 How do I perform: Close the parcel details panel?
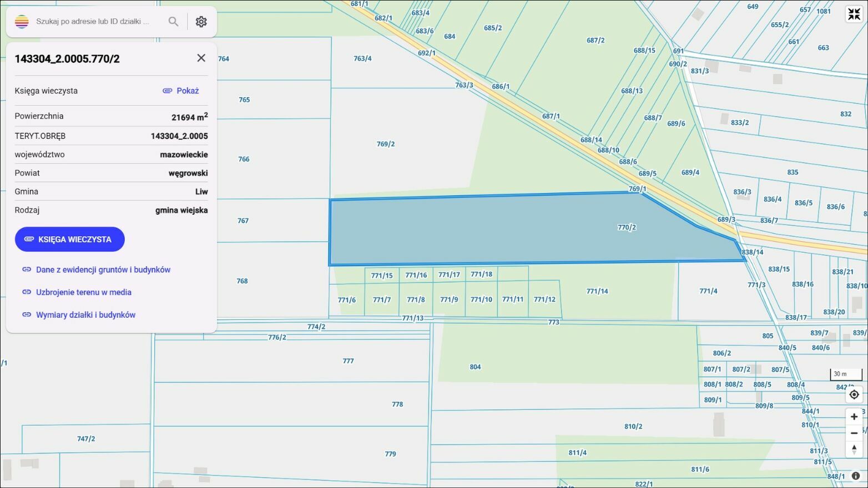201,58
